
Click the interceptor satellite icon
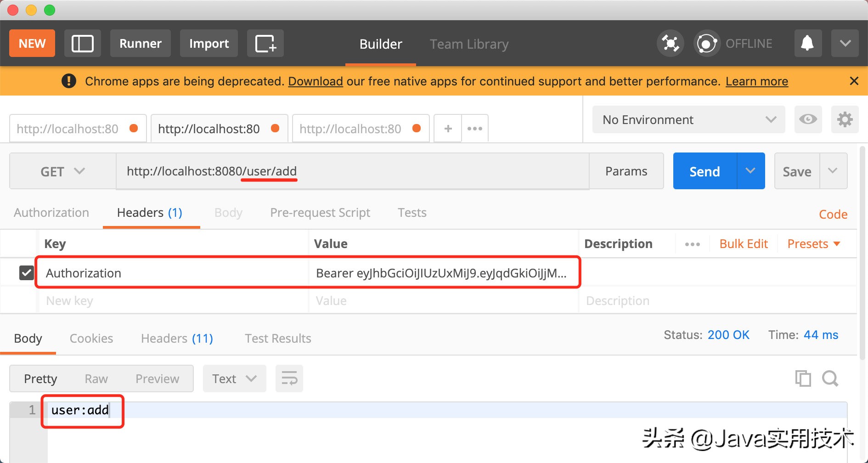coord(670,44)
